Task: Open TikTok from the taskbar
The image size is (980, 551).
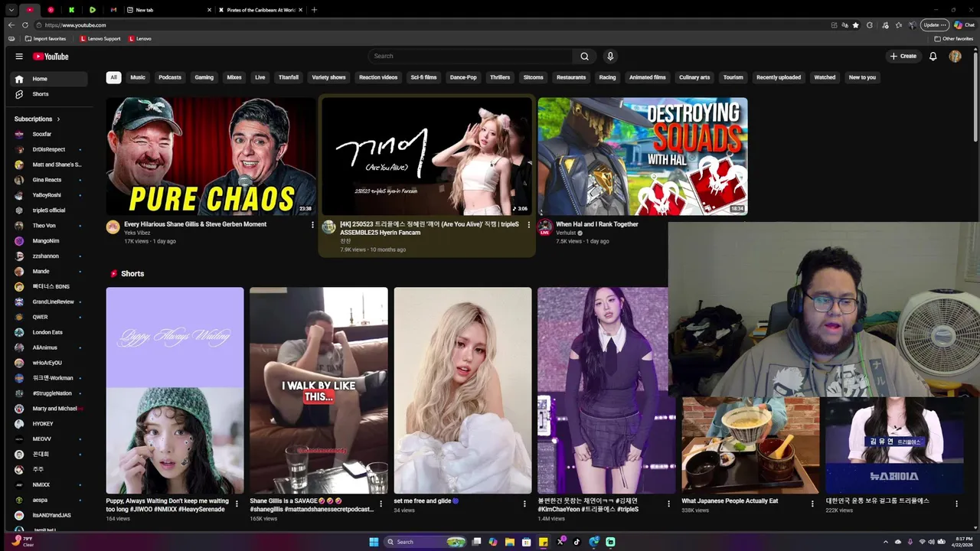Action: [x=577, y=542]
